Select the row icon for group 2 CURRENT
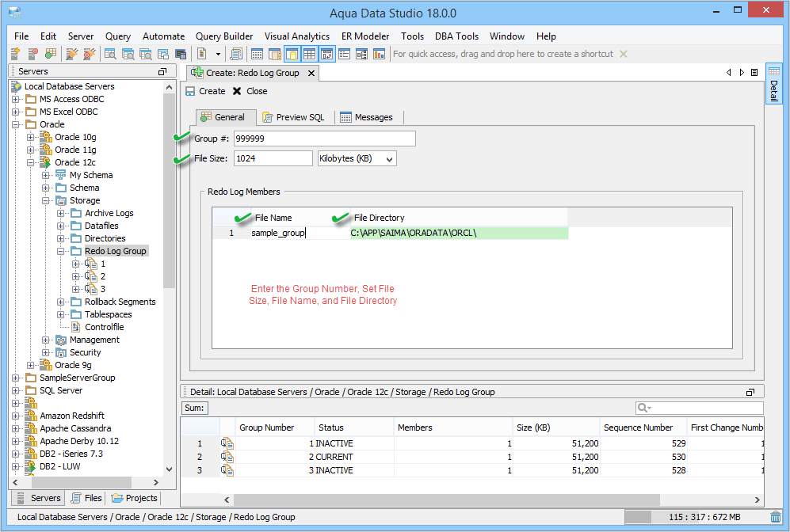 point(227,457)
